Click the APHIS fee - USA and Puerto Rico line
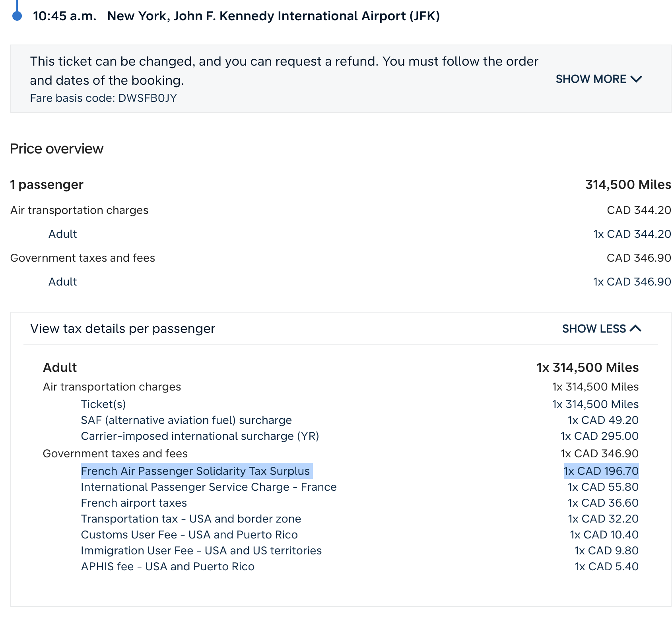672x618 pixels. [167, 567]
